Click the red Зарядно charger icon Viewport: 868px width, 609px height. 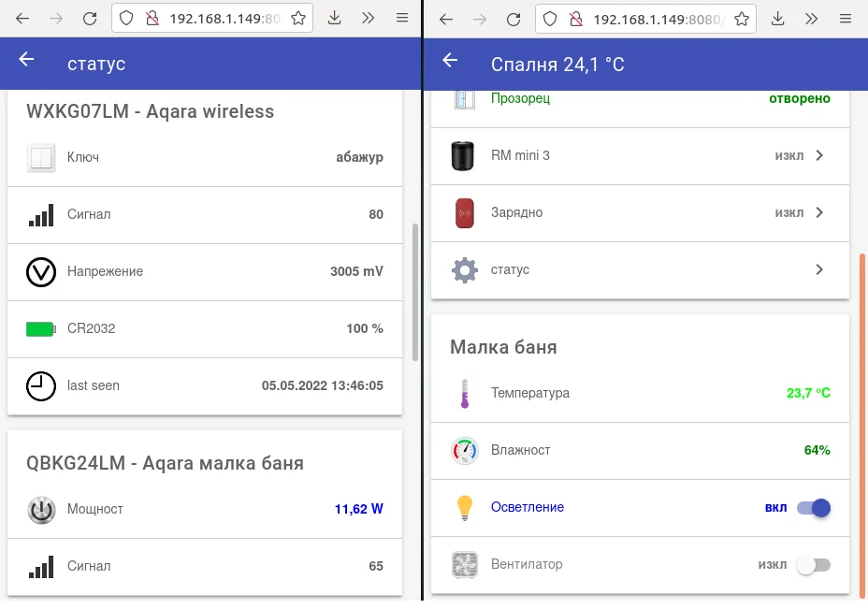coord(465,213)
